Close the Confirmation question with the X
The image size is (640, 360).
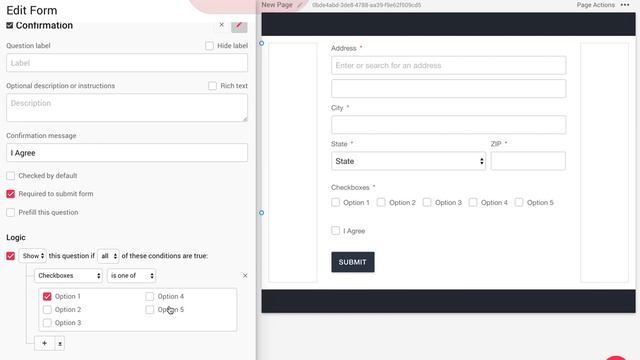tap(222, 25)
